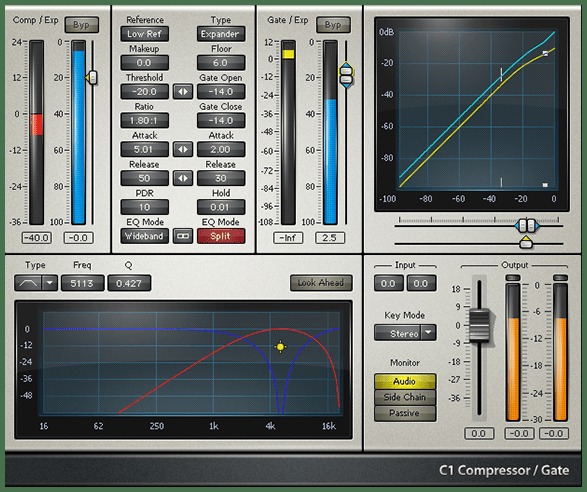
Task: Click the 2.5 gate attenuation readout
Action: tap(329, 238)
